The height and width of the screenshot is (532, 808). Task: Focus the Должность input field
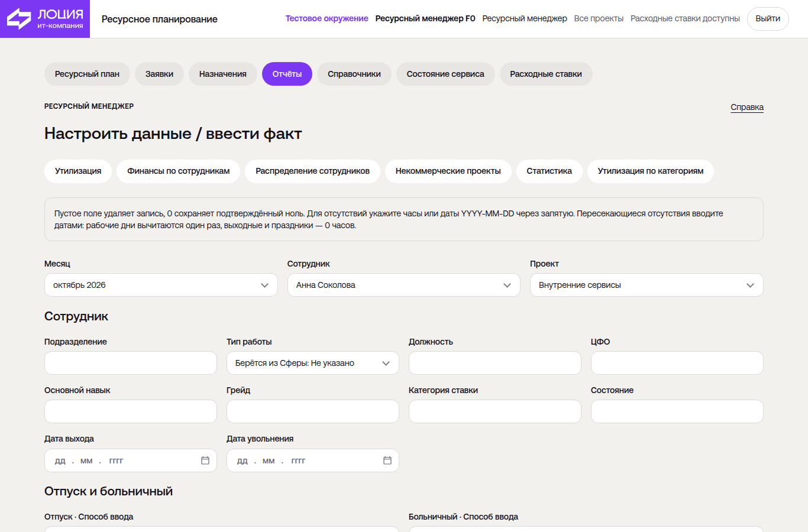(495, 363)
